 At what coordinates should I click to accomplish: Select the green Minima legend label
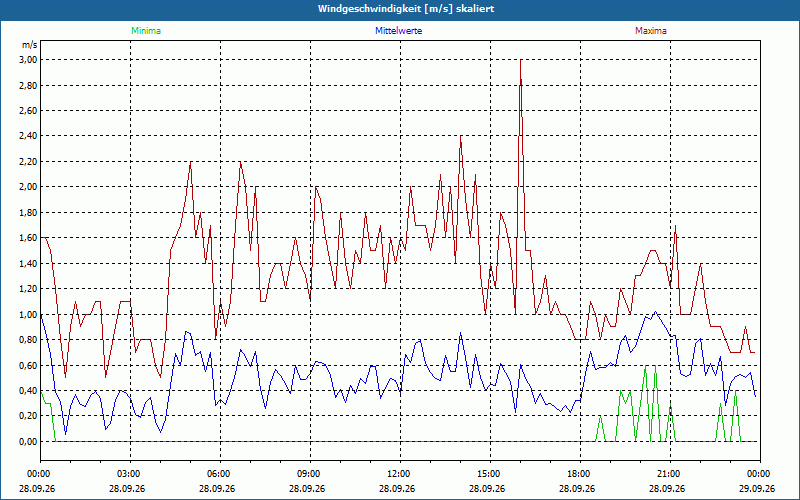(x=146, y=31)
